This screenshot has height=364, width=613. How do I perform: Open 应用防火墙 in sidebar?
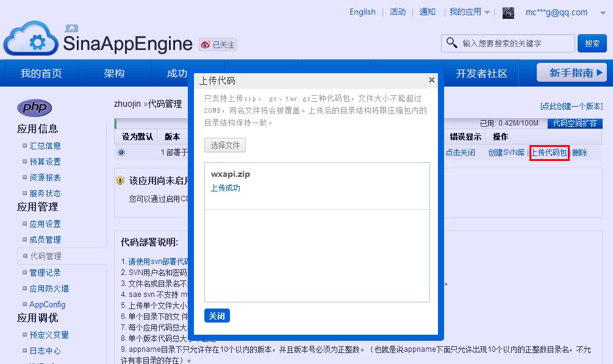click(49, 288)
